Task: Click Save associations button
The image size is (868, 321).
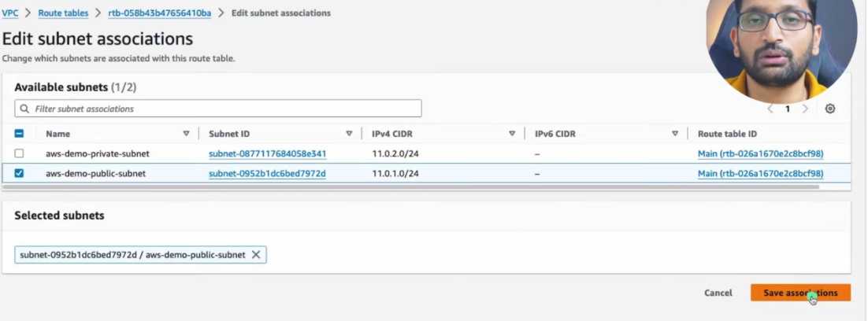Action: [x=800, y=293]
